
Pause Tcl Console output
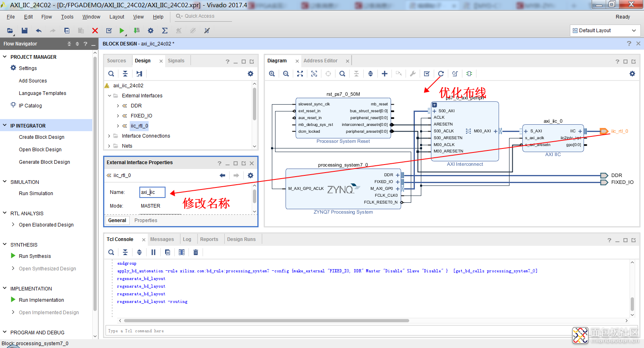click(153, 252)
